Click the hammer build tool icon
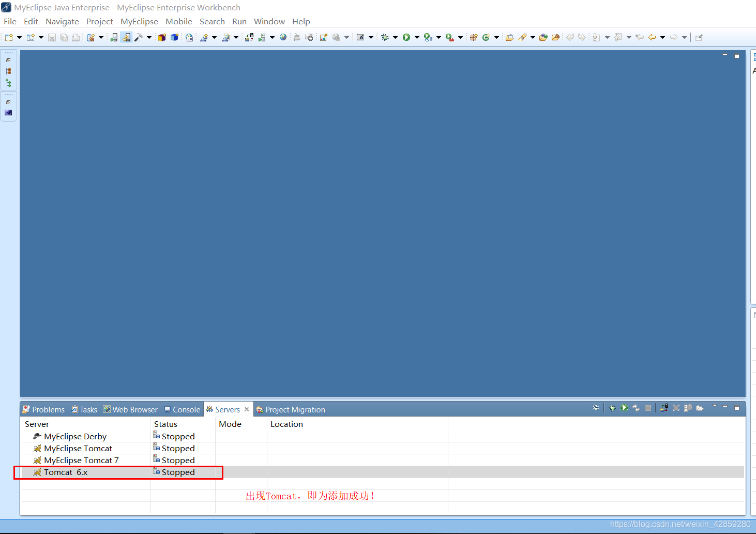The image size is (756, 534). pyautogui.click(x=139, y=37)
